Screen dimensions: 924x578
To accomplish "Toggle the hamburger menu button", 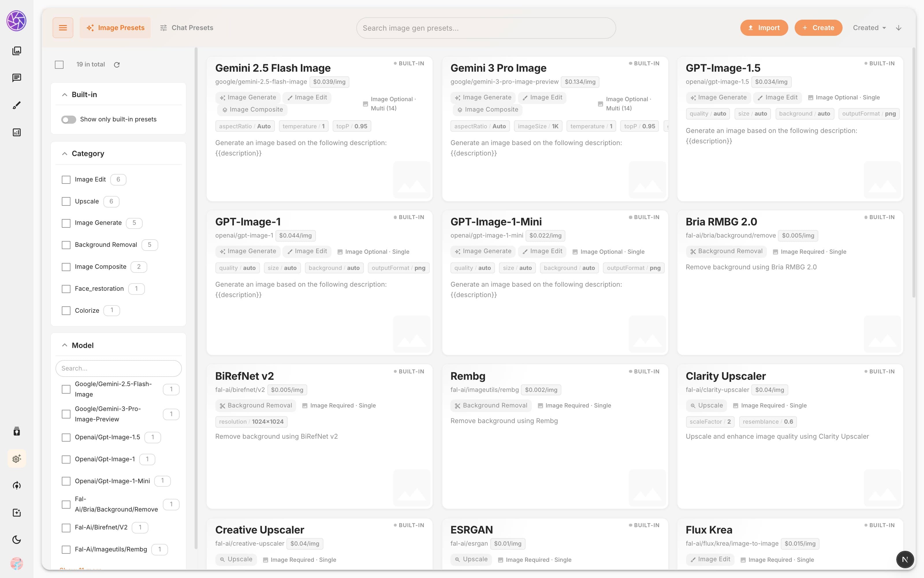I will 63,27.
